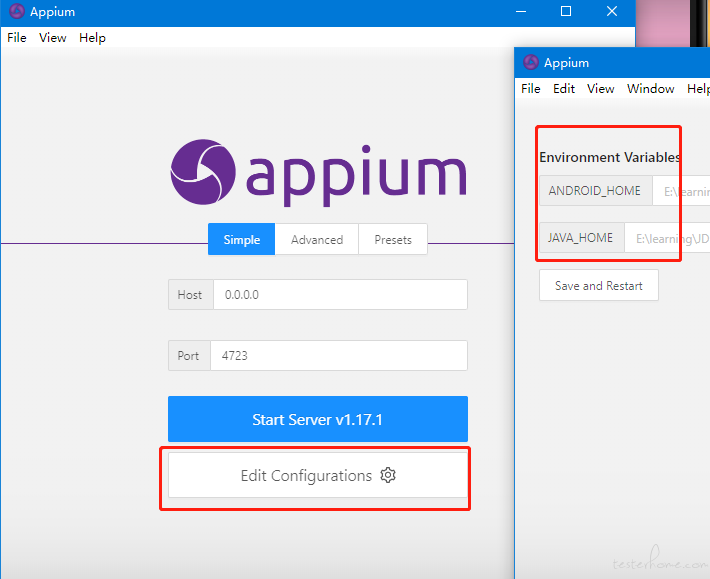Click JAVA_HOME path input field
Screen dimensions: 710x579
pos(667,238)
